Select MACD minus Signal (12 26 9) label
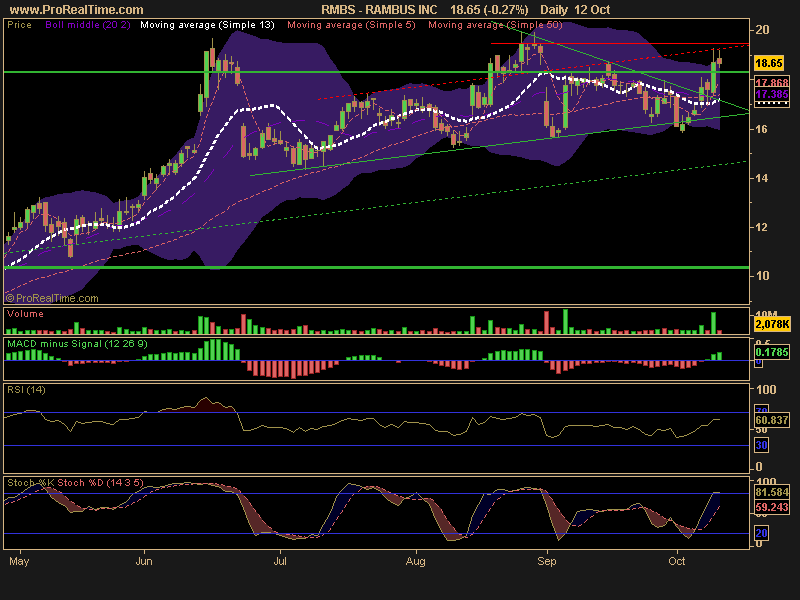 77,344
